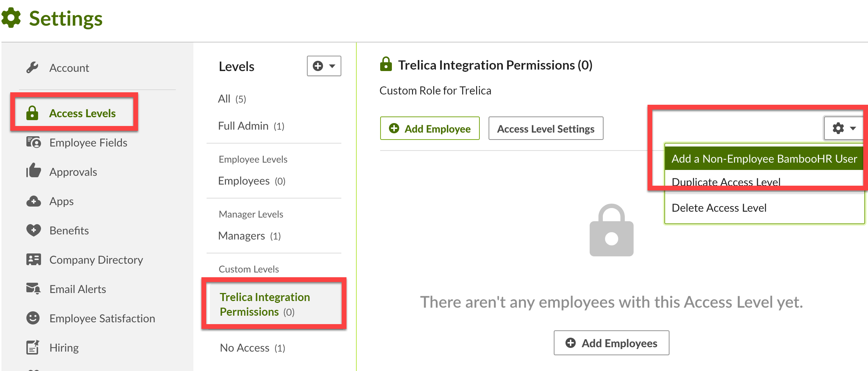
Task: Click the Levels heading text
Action: tap(237, 66)
